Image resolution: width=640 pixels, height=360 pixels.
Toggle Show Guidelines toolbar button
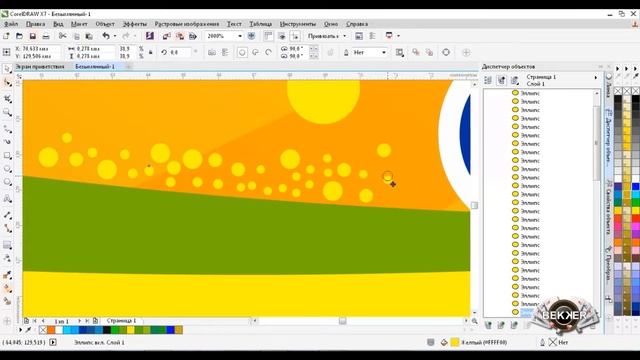295,36
